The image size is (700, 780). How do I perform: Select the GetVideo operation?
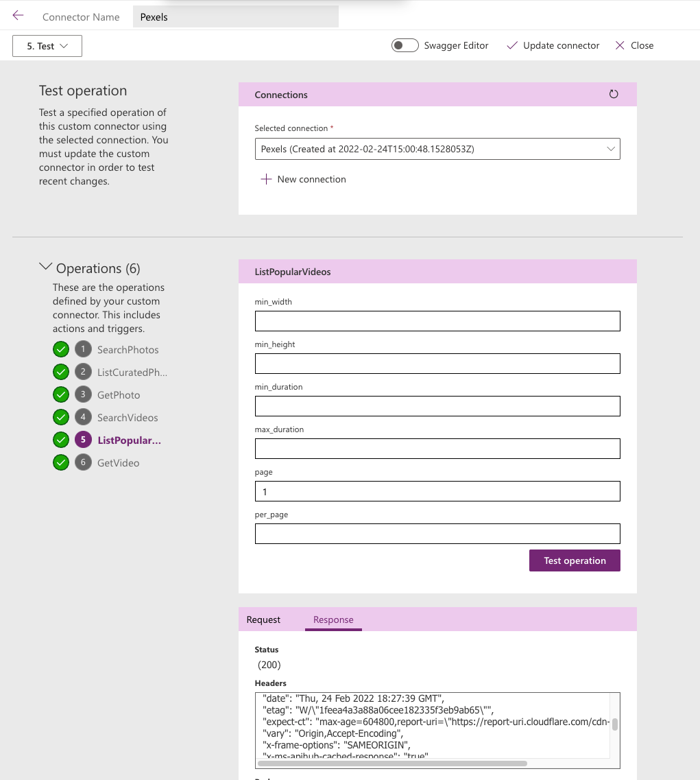pyautogui.click(x=118, y=462)
